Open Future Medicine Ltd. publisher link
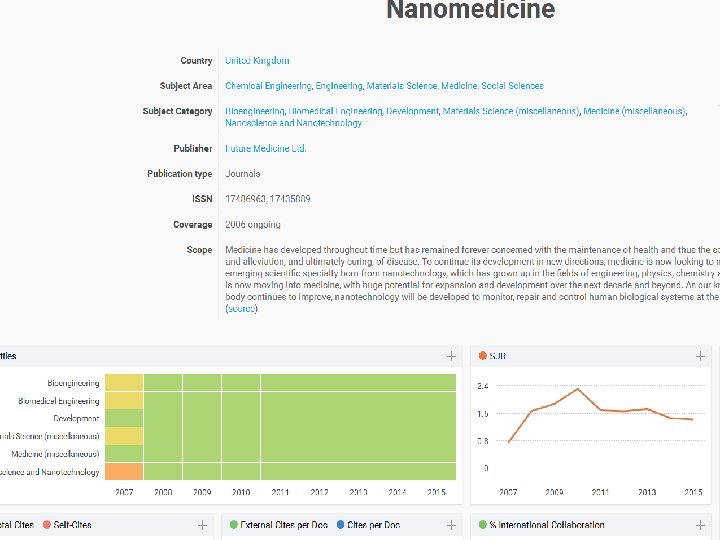This screenshot has width=720, height=540. 266,148
